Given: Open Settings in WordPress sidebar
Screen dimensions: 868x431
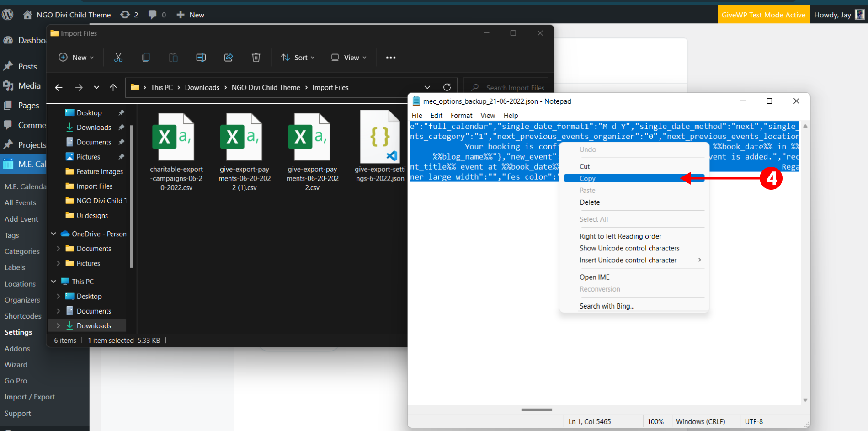Looking at the screenshot, I should tap(18, 332).
